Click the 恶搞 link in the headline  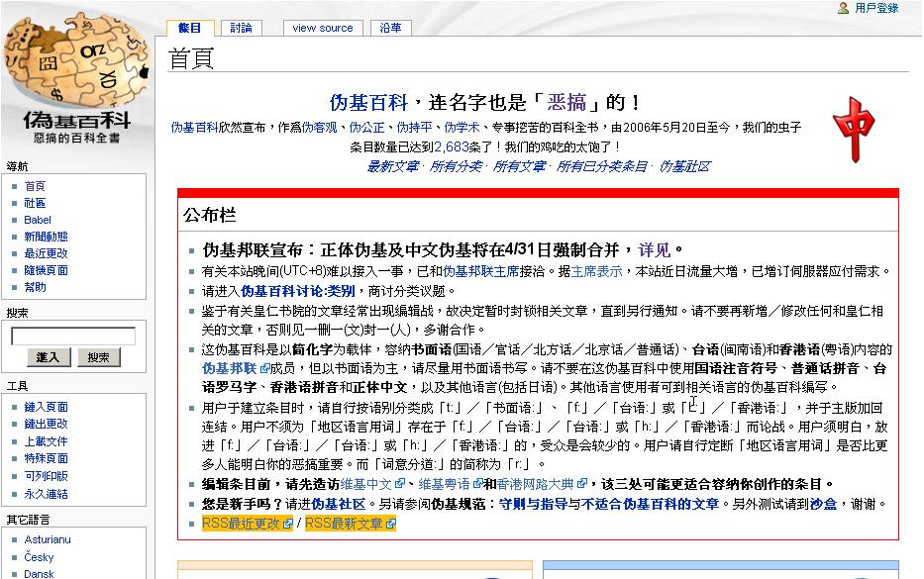click(566, 103)
